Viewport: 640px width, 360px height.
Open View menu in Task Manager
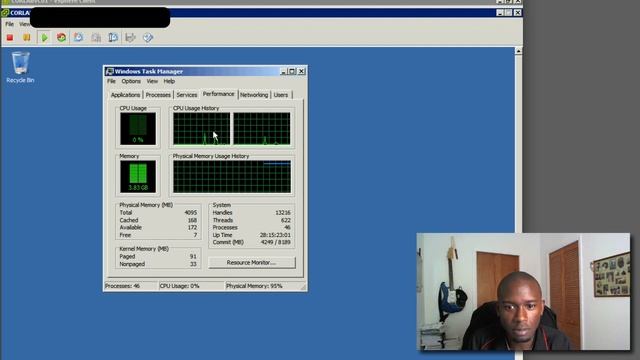tap(152, 81)
